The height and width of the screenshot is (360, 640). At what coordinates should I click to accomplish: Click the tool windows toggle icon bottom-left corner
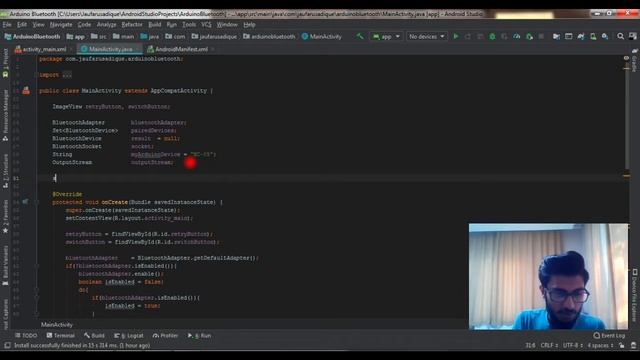(7, 345)
